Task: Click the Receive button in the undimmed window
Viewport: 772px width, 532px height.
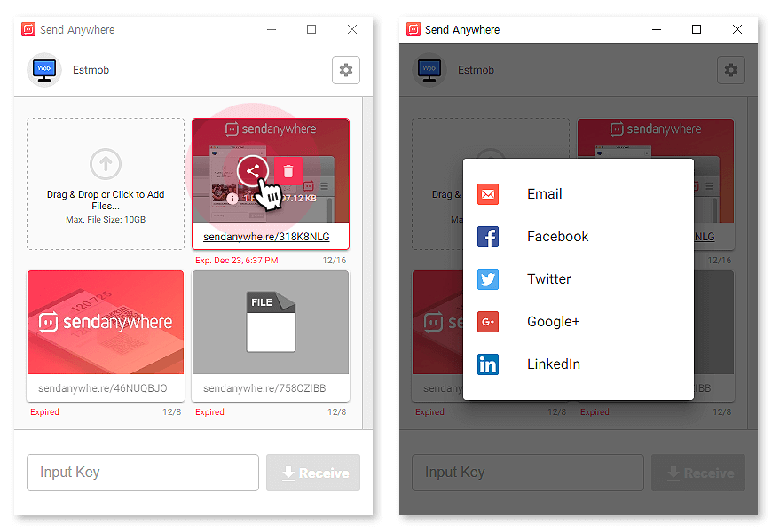Action: [x=313, y=473]
